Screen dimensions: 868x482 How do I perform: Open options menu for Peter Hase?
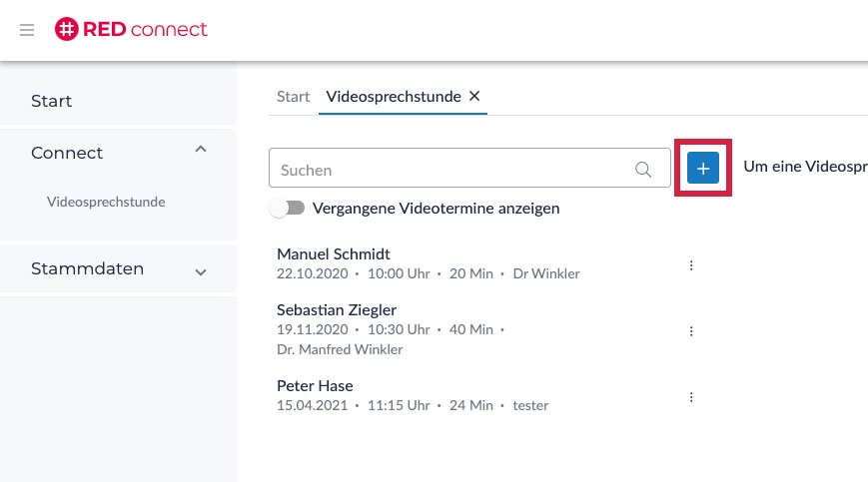(690, 397)
